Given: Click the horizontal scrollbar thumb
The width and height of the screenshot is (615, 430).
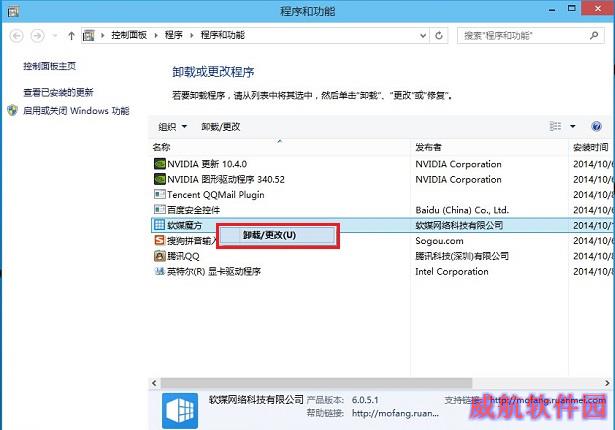Looking at the screenshot, I should pos(317,383).
